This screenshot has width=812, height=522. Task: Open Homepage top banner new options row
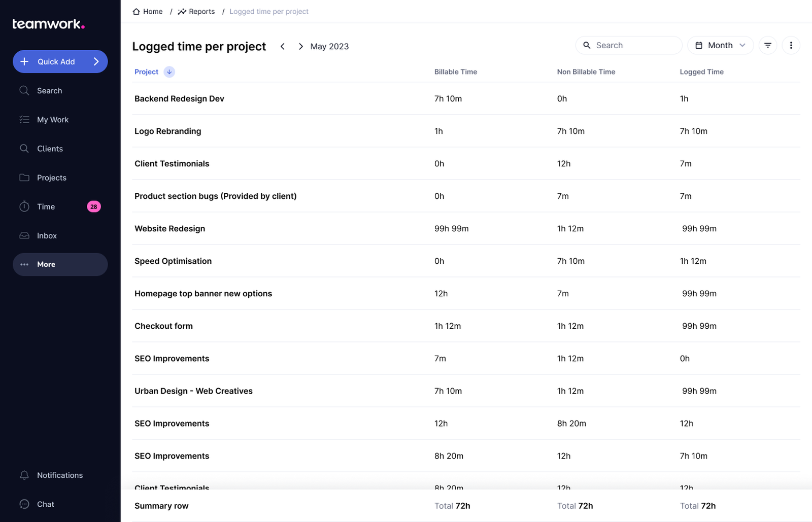coord(466,293)
